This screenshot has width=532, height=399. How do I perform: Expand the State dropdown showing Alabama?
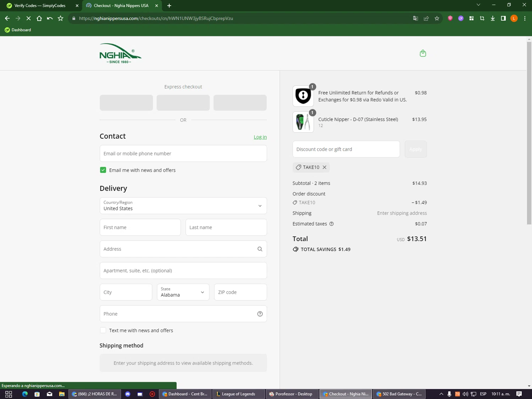click(x=183, y=292)
